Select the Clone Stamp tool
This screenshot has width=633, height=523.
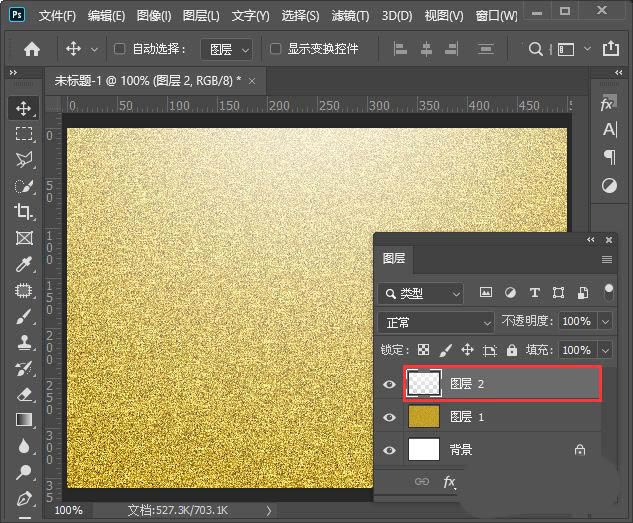24,342
